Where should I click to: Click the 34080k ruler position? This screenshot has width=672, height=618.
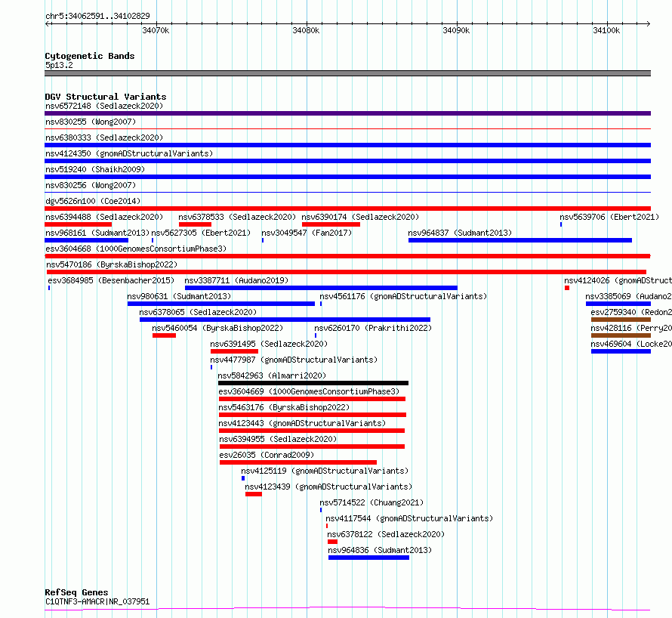pyautogui.click(x=306, y=30)
